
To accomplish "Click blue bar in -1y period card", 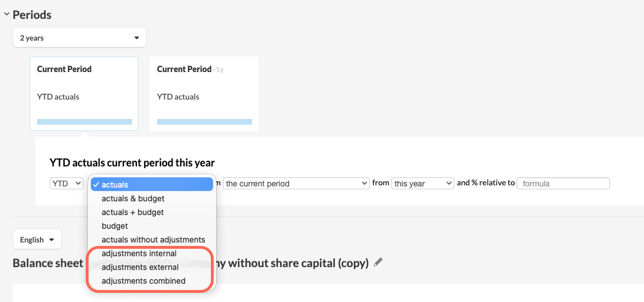I will click(204, 122).
